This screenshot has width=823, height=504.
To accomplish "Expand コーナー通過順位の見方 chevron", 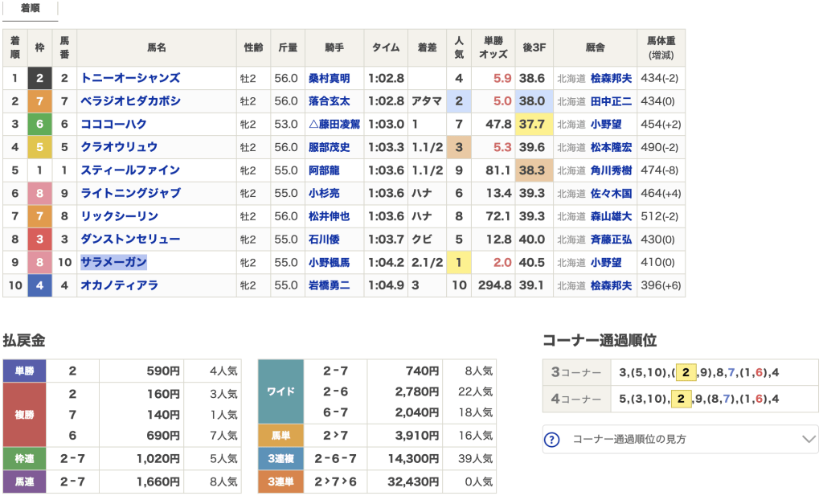I will 809,439.
